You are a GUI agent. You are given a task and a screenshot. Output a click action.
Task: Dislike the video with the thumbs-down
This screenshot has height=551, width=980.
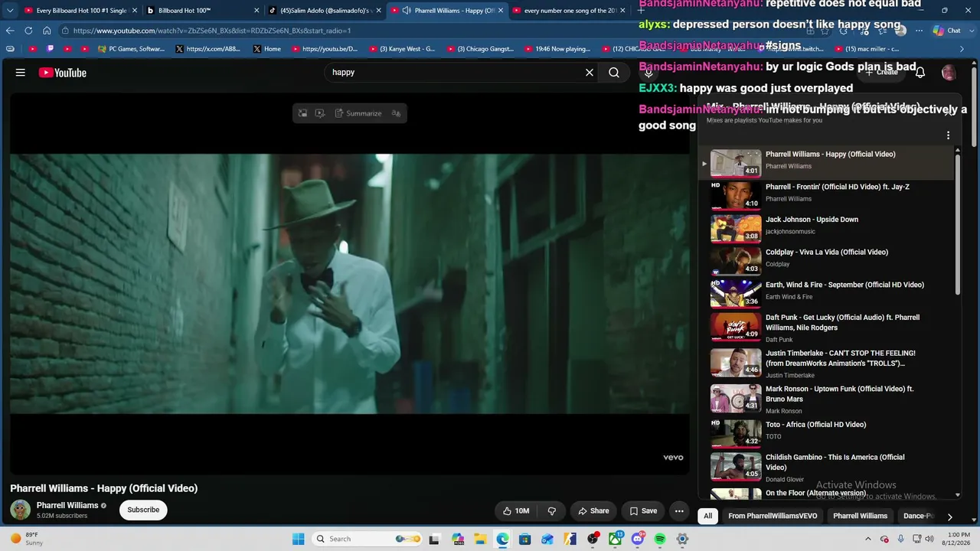tap(551, 510)
